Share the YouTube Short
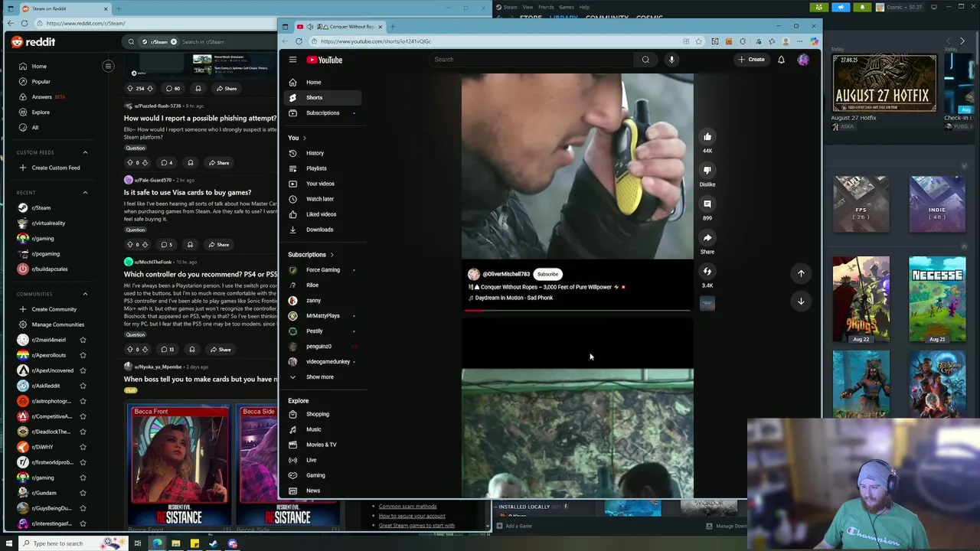 click(707, 238)
